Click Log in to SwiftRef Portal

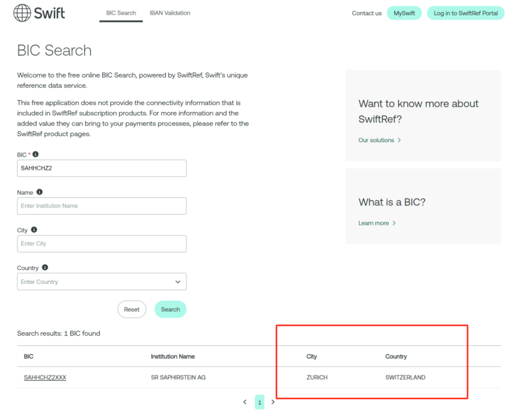[x=465, y=13]
